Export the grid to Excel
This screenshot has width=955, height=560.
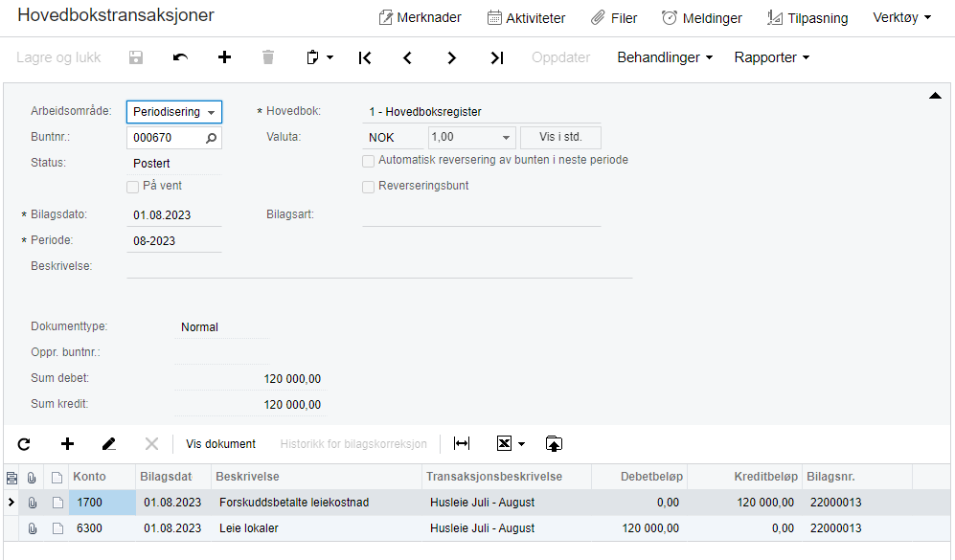[x=504, y=444]
